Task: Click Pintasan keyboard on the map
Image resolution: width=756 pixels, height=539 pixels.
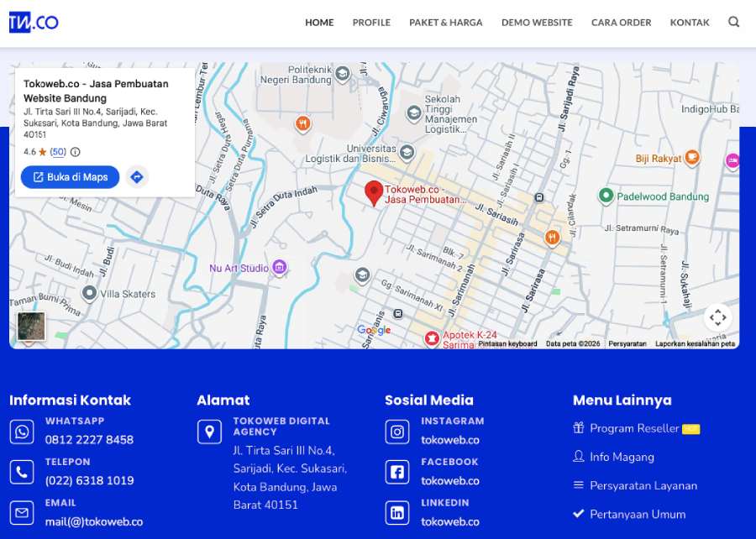Action: point(507,343)
